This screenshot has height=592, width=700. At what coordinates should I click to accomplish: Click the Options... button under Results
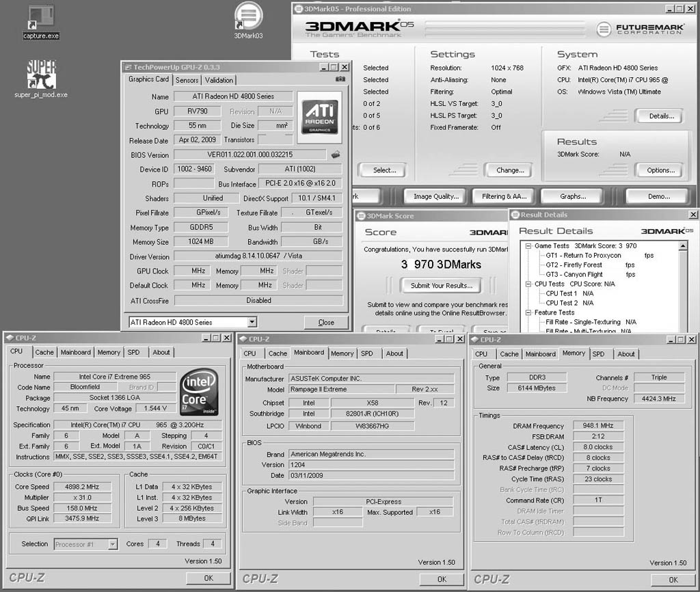pos(661,170)
